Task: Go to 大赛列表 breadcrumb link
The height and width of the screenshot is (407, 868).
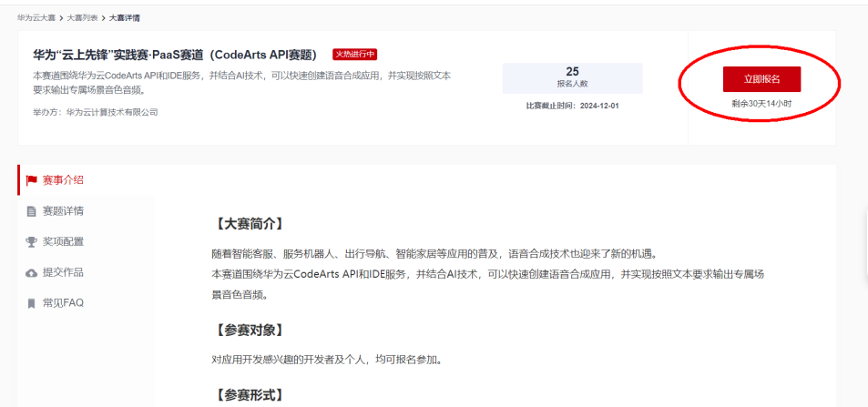Action: (x=83, y=18)
